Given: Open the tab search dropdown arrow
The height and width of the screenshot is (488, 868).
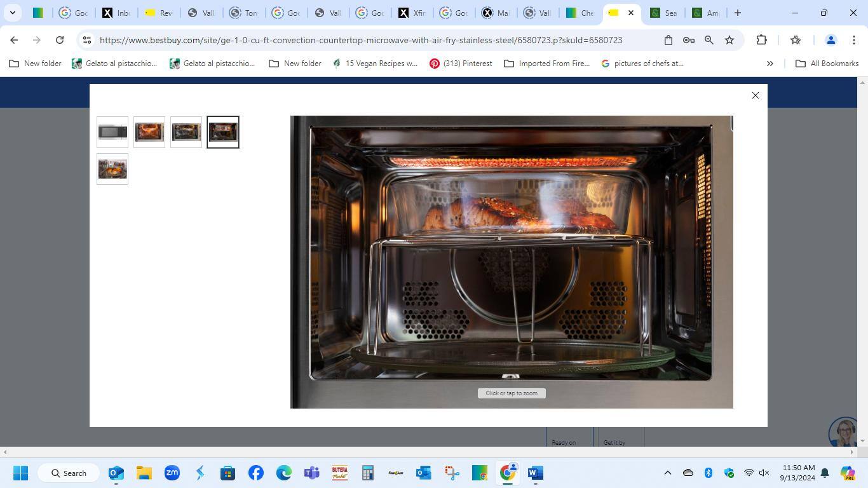Looking at the screenshot, I should [x=12, y=13].
